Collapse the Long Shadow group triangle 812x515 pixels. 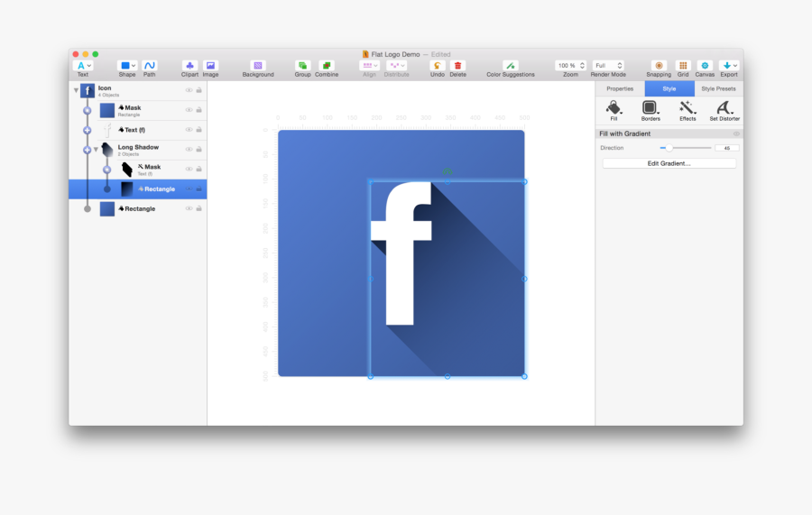coord(96,150)
